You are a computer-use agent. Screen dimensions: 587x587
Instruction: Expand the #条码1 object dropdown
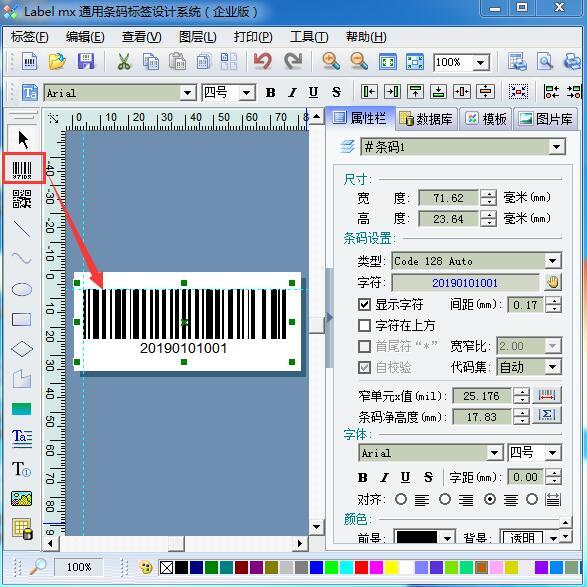pos(556,146)
